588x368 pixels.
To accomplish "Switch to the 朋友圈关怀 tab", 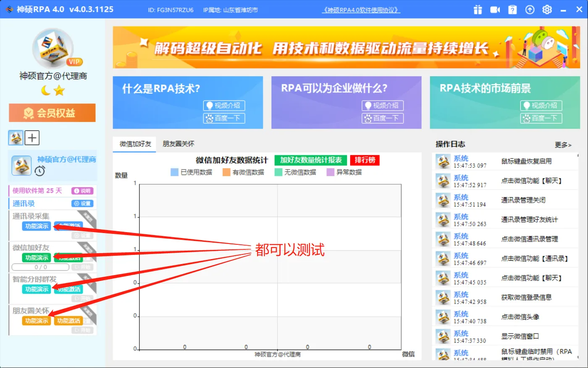I will (x=178, y=144).
